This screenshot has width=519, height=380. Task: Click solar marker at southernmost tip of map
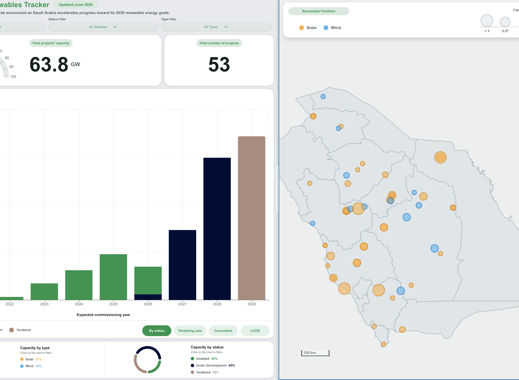click(x=384, y=344)
